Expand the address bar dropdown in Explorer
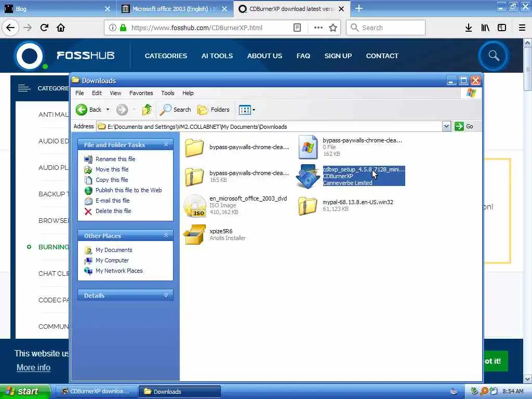Screen dimensions: 532x399 click(x=446, y=126)
